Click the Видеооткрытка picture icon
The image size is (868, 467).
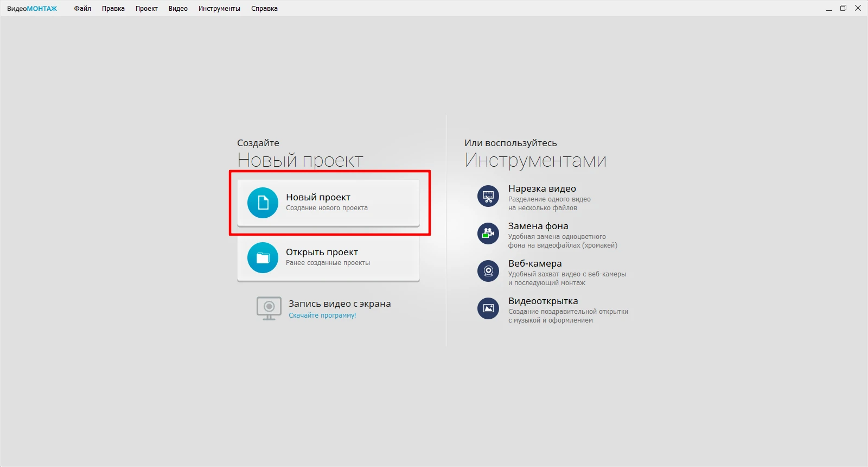(488, 308)
